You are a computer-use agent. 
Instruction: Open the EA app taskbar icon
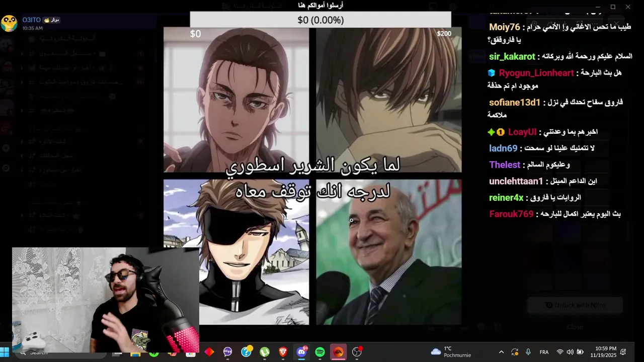[339, 352]
